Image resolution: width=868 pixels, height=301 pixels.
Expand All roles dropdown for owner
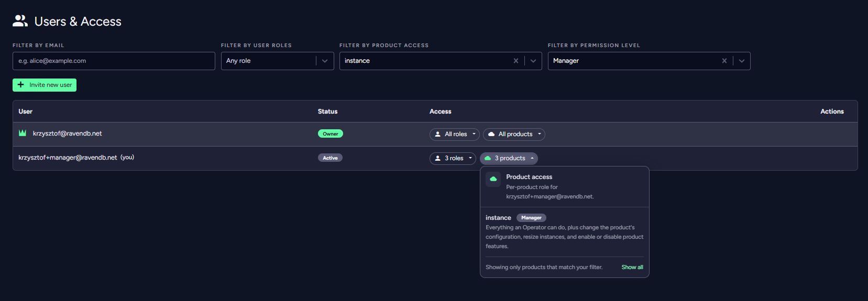coord(474,135)
